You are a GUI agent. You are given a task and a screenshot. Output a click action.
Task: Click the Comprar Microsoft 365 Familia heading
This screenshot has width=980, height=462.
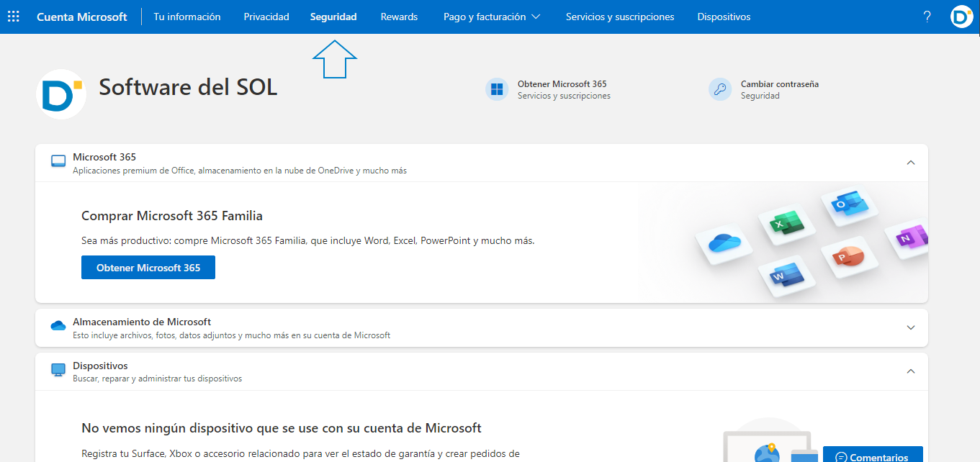coord(172,216)
